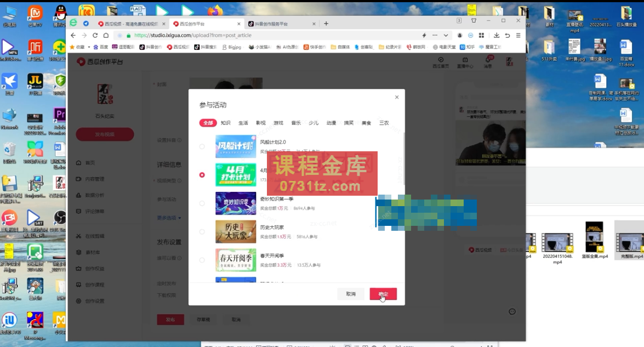Open the browser downloads icon

[x=496, y=35]
